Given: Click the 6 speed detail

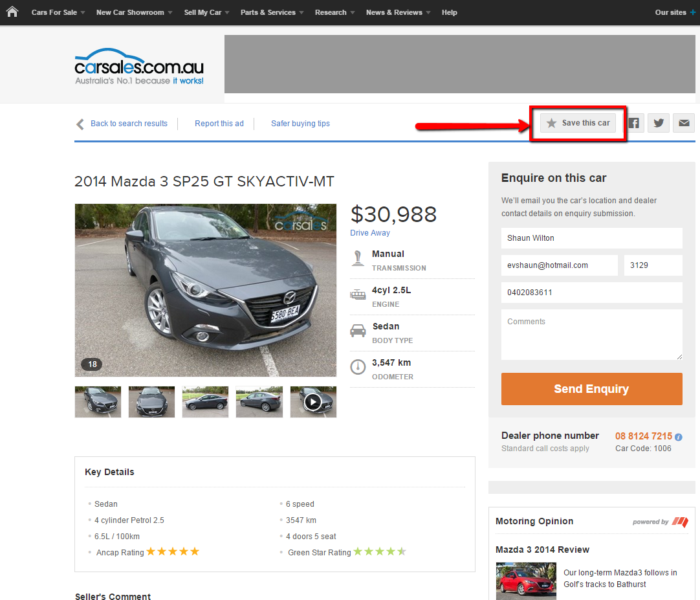Looking at the screenshot, I should [x=300, y=504].
